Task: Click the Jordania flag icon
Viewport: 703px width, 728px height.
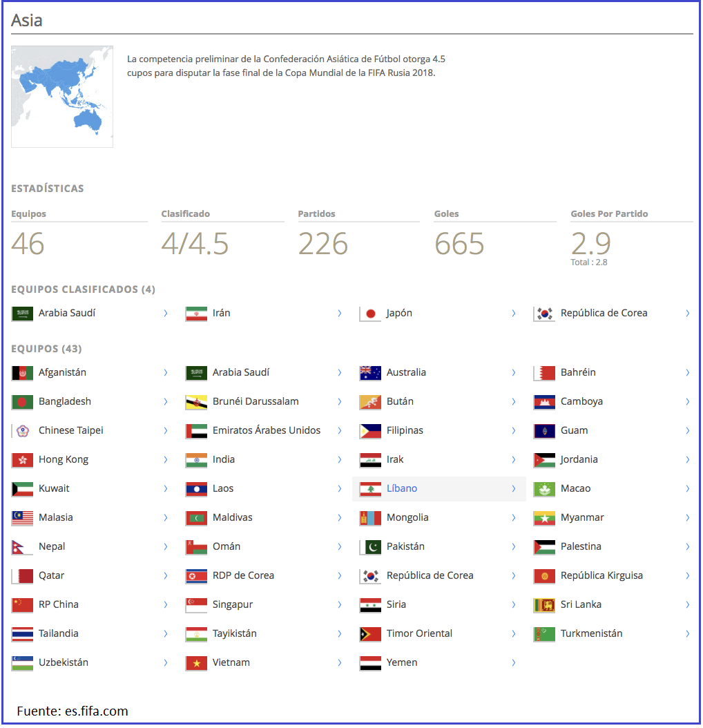Action: pos(544,460)
